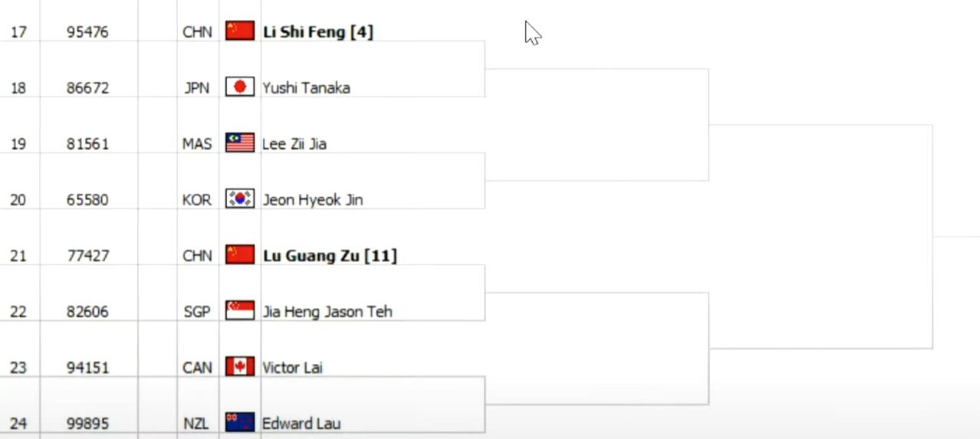
Task: Click the Korea flag next to Jeon Hyeok Jin
Action: click(240, 198)
